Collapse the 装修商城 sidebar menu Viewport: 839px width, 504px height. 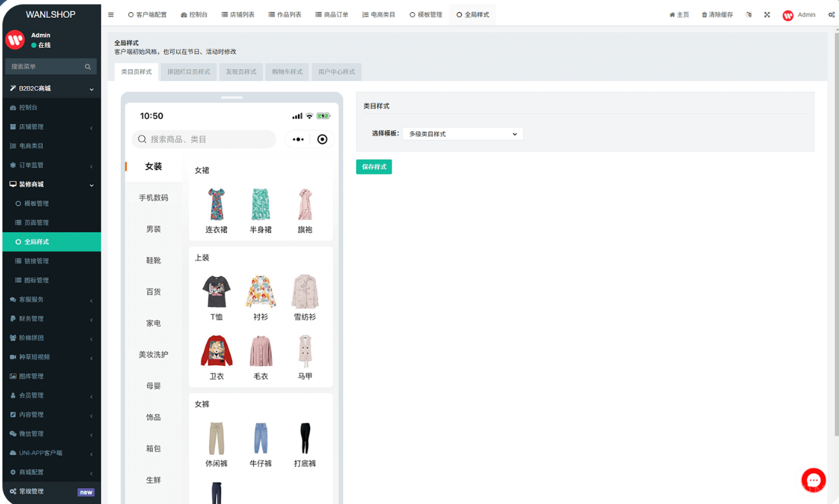point(51,184)
